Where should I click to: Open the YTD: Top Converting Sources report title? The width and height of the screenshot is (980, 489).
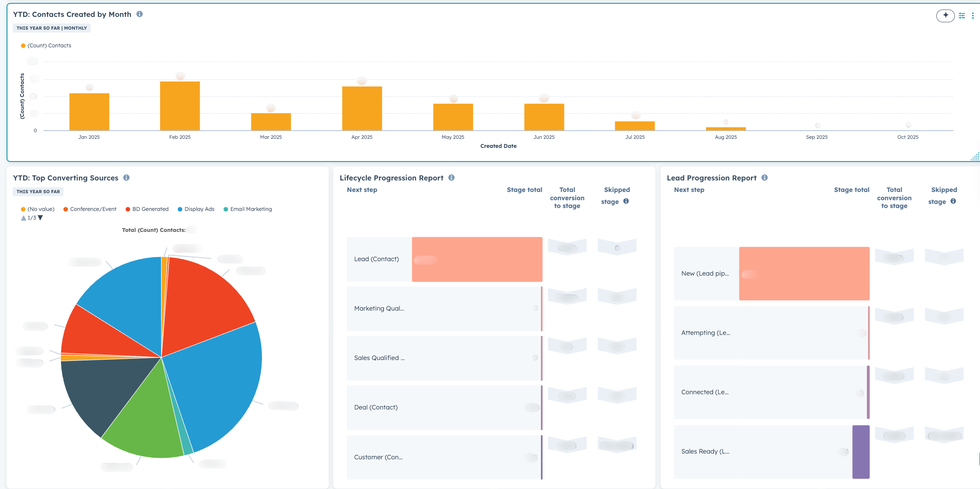(65, 178)
